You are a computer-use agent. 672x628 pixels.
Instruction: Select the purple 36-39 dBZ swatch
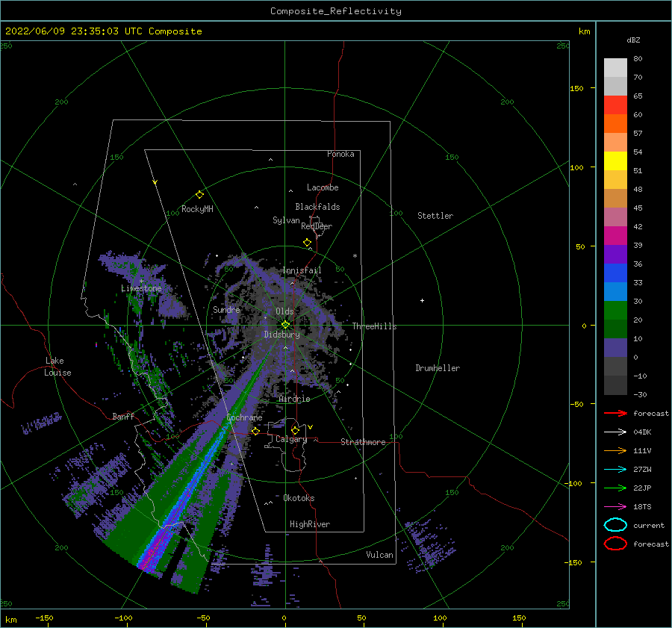pyautogui.click(x=615, y=254)
